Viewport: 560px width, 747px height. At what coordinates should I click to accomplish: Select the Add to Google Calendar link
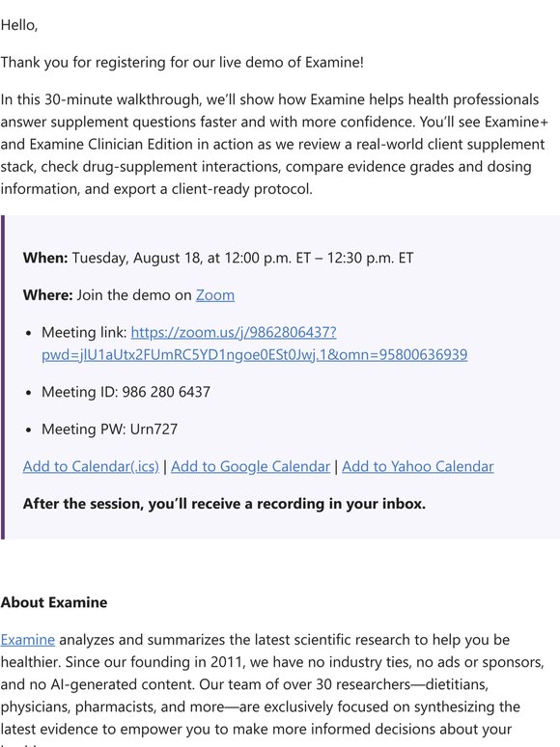(x=250, y=466)
